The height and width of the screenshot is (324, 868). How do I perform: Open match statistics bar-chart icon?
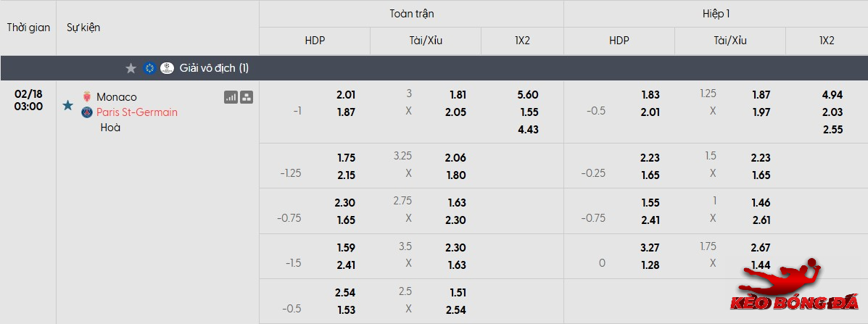(231, 97)
